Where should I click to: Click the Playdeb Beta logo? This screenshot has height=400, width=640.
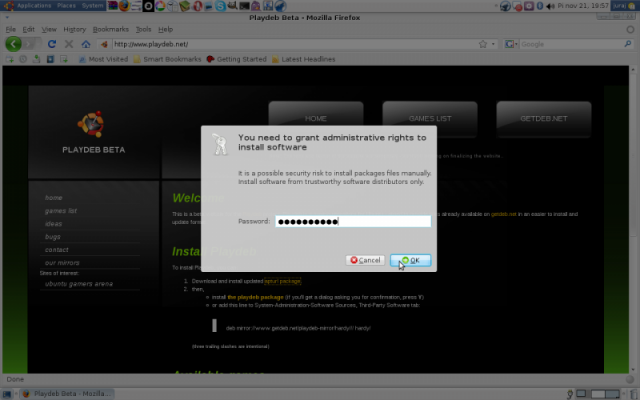click(93, 132)
